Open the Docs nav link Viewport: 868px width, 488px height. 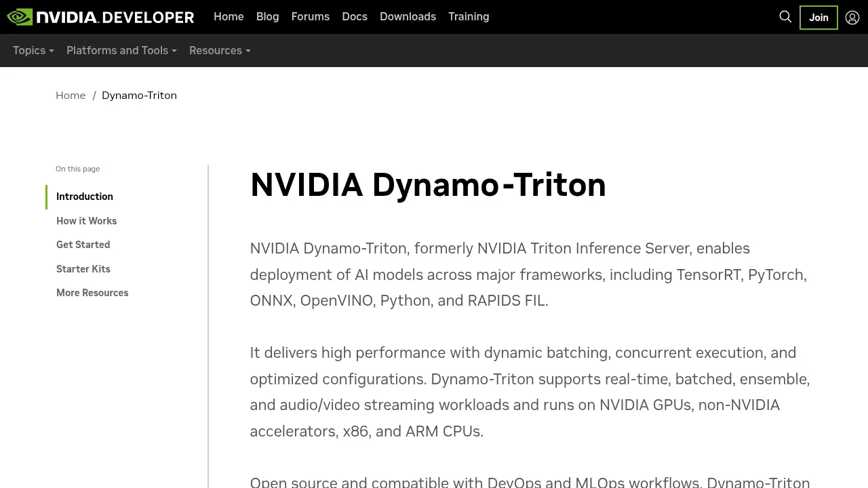click(355, 16)
